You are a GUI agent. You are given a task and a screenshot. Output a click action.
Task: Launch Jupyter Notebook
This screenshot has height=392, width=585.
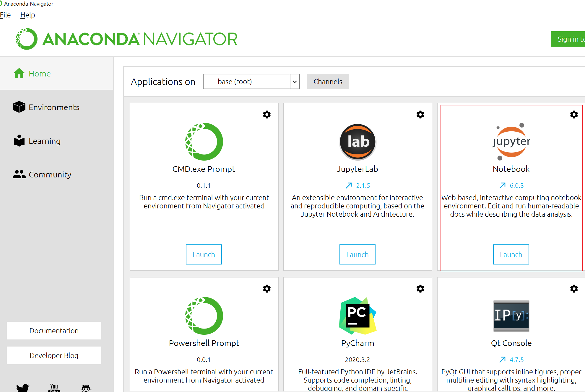click(x=511, y=254)
